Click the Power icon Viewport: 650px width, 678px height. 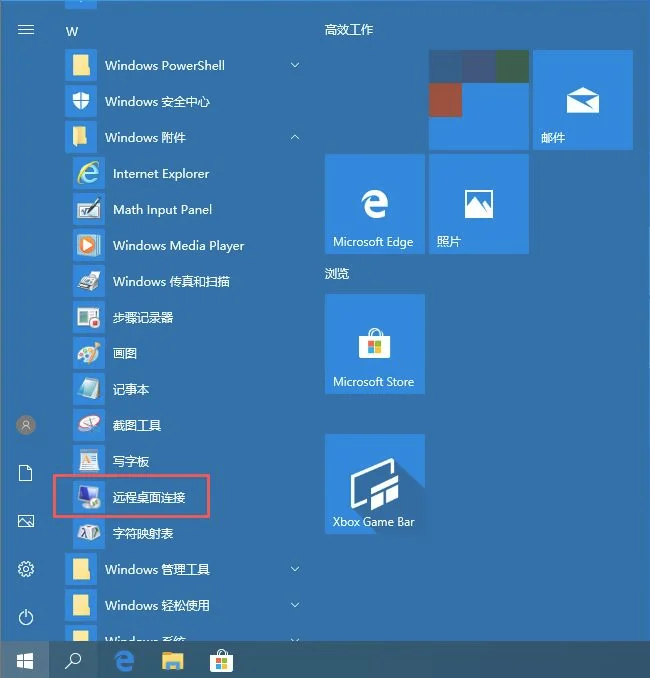(x=26, y=617)
